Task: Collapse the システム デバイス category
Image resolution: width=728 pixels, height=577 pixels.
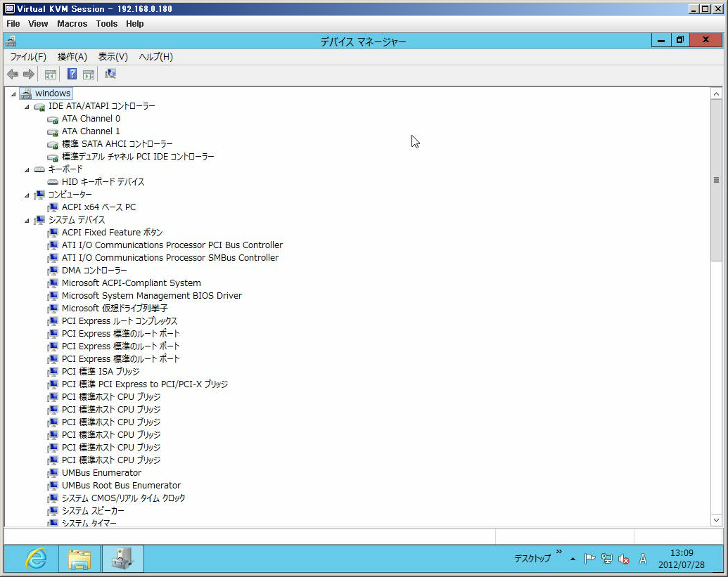Action: 27,220
